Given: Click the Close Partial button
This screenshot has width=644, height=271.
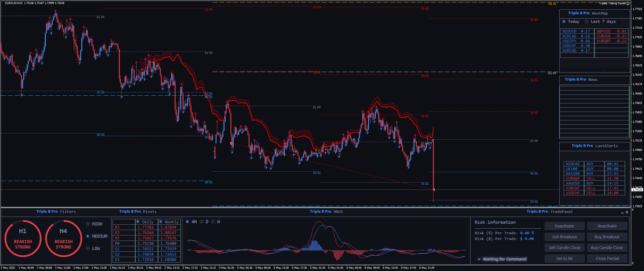Looking at the screenshot, I should point(607,258).
